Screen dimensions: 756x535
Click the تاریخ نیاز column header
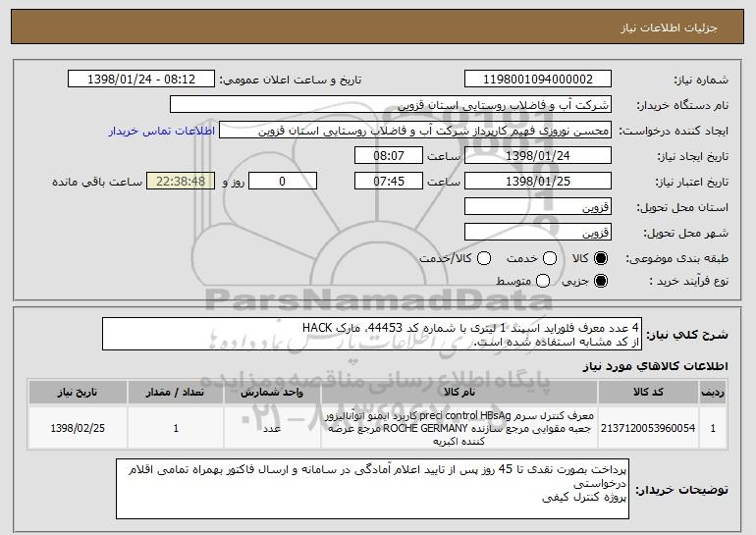[x=78, y=393]
